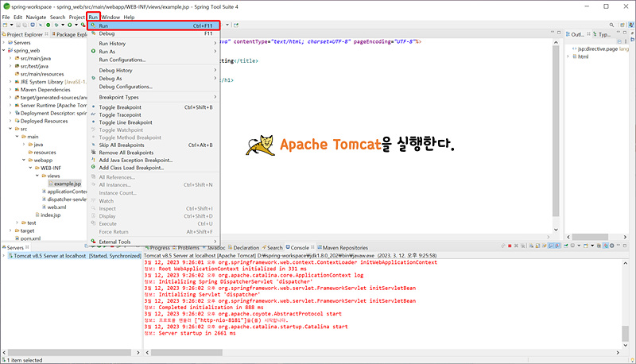This screenshot has width=636, height=364.
Task: Toggle the highlighted 'Ac' console toolbar button
Action: click(605, 246)
